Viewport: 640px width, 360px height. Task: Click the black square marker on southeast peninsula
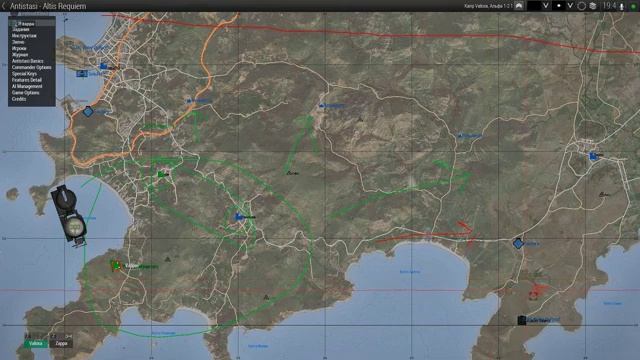[522, 320]
